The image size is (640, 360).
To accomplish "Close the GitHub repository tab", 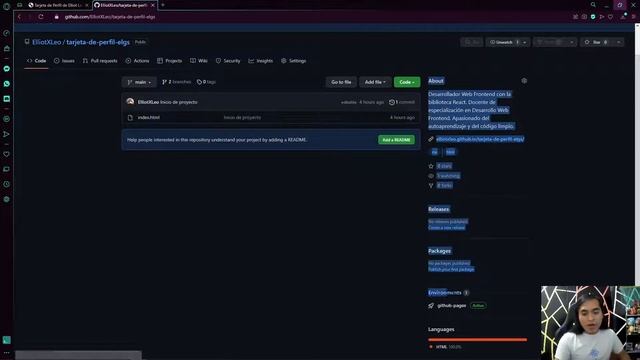I will [153, 5].
